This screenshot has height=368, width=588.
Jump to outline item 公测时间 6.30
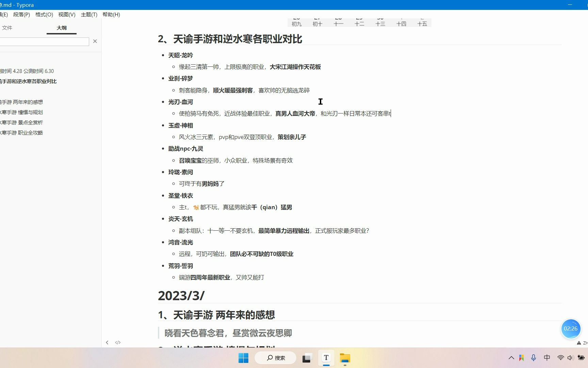pos(38,71)
